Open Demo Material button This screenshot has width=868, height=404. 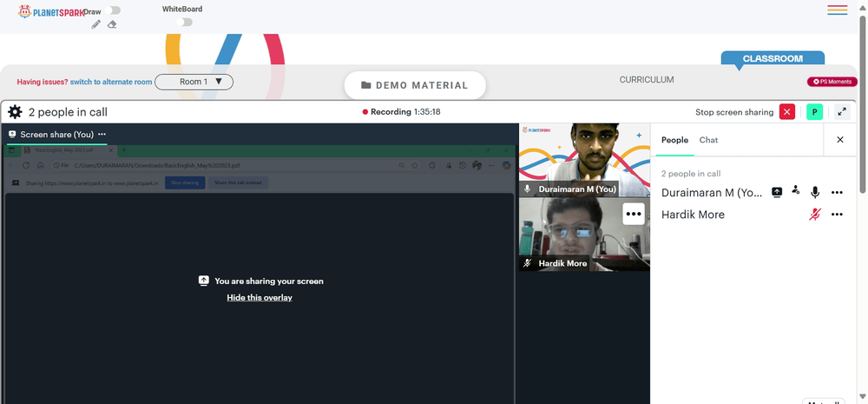pyautogui.click(x=415, y=85)
